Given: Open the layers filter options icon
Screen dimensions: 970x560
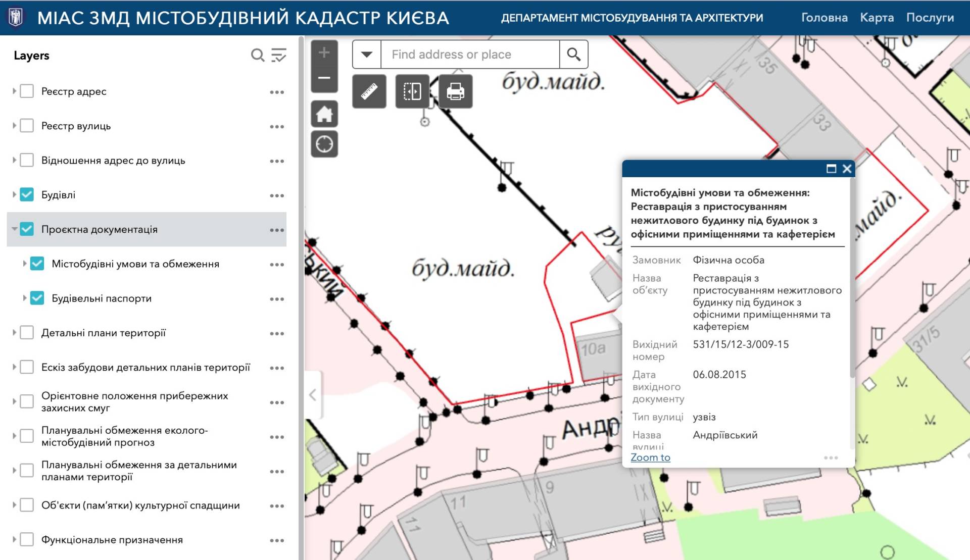Looking at the screenshot, I should (279, 55).
